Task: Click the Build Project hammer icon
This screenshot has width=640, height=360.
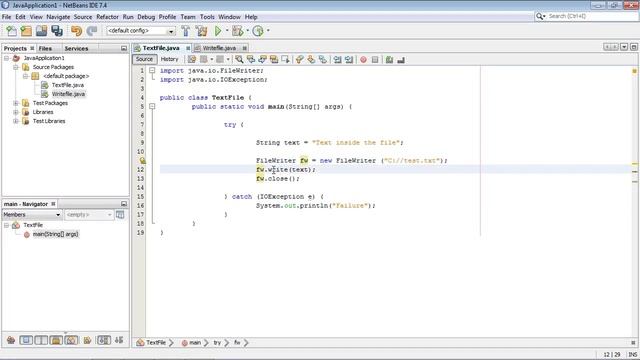Action: click(186, 31)
